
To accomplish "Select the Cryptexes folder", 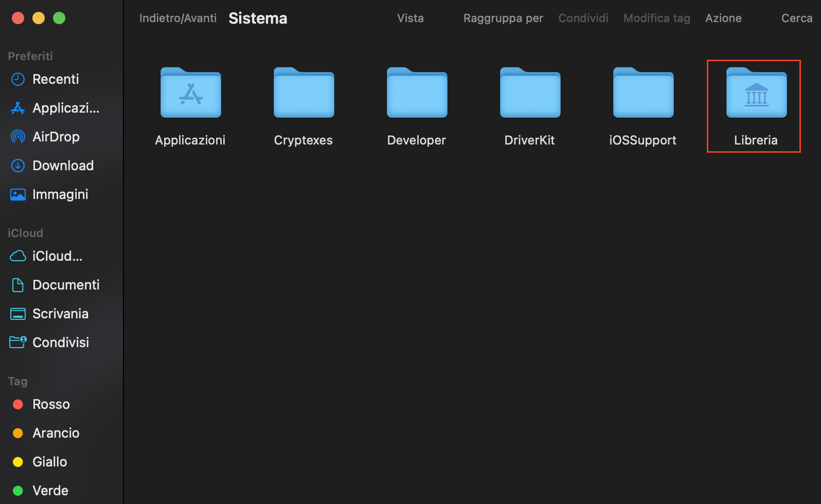I will (304, 94).
